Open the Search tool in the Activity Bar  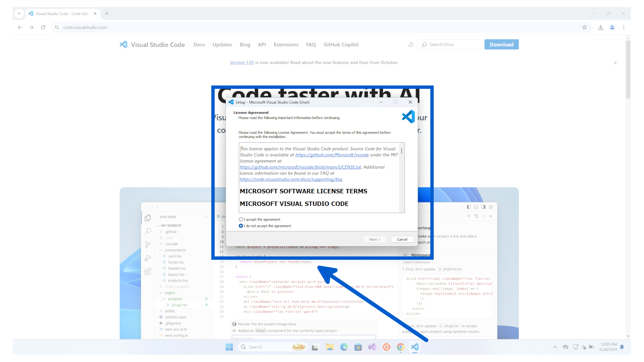pos(148,231)
